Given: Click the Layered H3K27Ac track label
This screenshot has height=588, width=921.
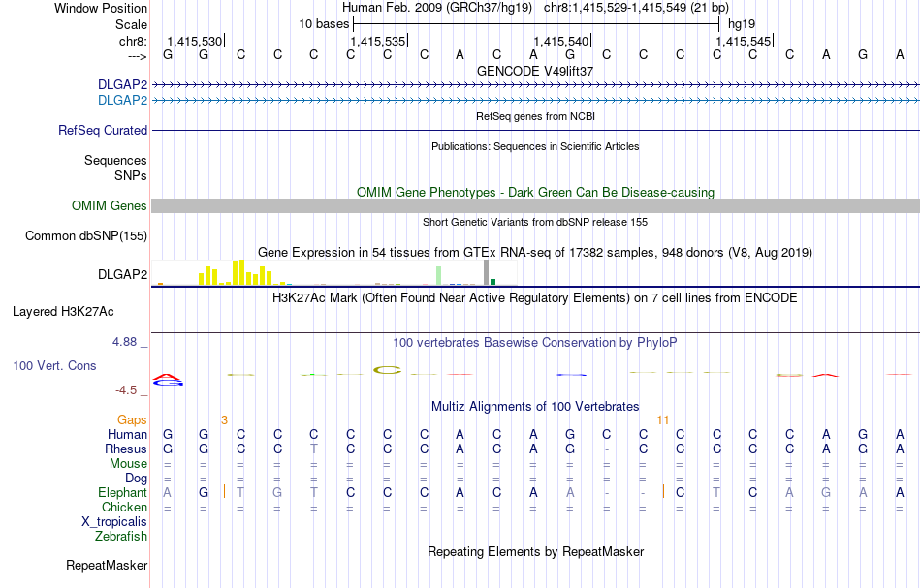Looking at the screenshot, I should (x=63, y=312).
